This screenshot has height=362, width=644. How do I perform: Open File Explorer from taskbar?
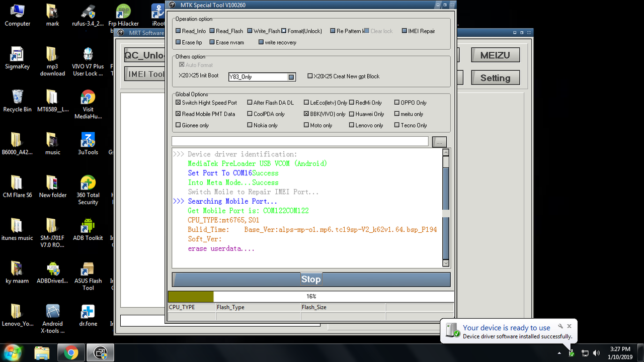(x=42, y=353)
